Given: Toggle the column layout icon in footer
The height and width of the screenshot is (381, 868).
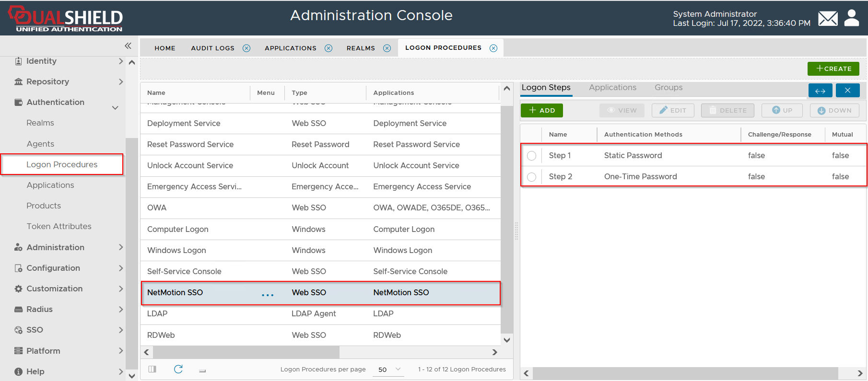Looking at the screenshot, I should click(152, 369).
